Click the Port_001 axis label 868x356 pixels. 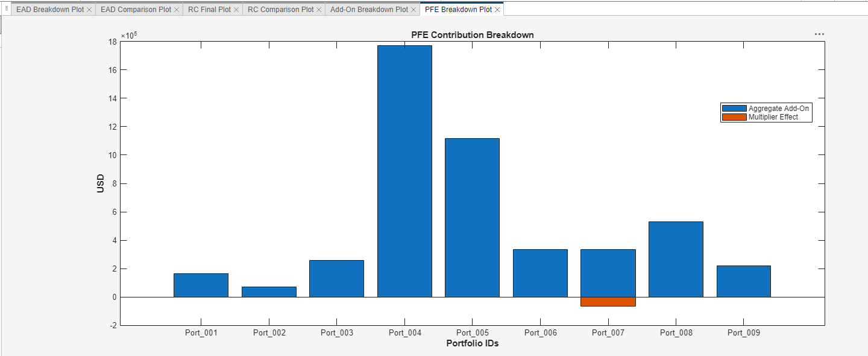click(x=201, y=332)
